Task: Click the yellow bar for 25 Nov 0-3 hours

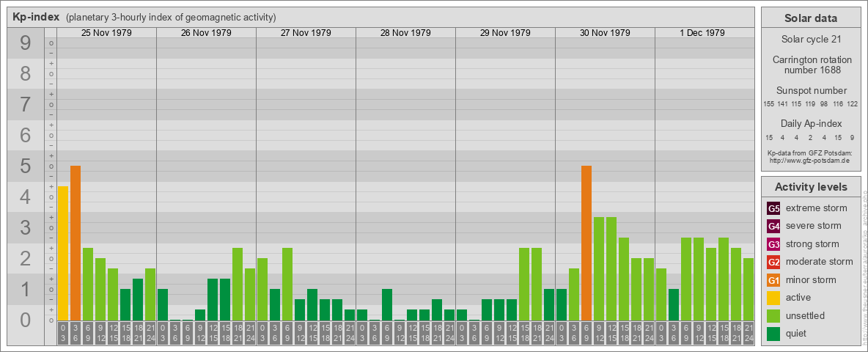Action: tap(63, 254)
